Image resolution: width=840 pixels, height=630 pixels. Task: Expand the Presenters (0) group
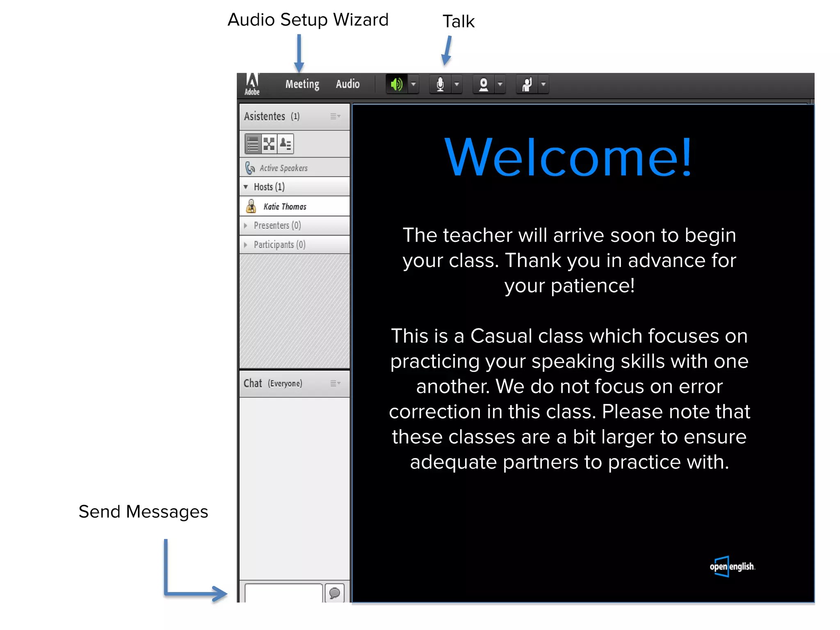[x=246, y=226]
